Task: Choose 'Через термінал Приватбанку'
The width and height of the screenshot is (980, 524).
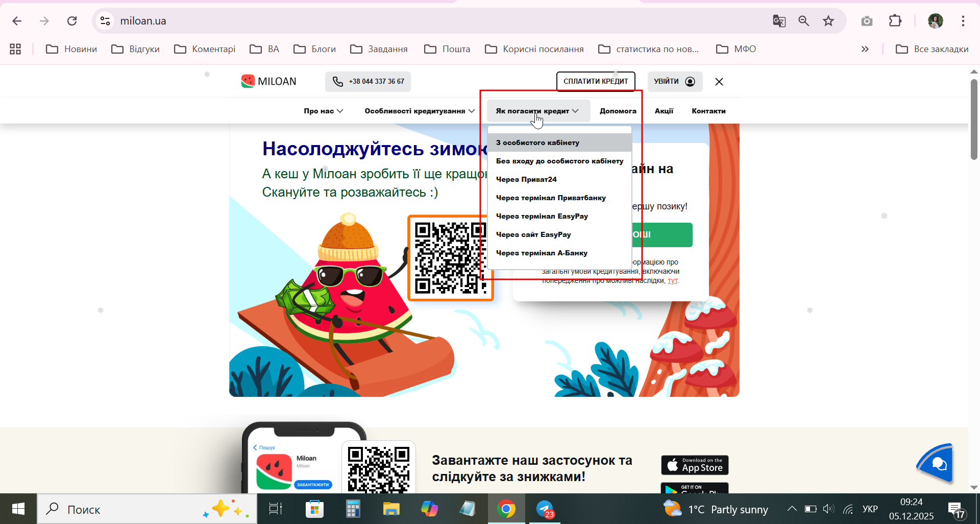Action: coord(559,198)
